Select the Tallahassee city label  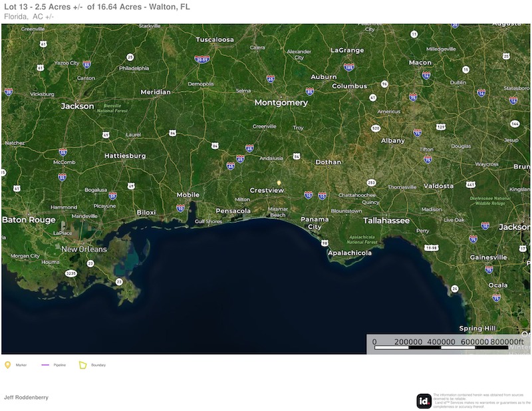click(x=386, y=220)
